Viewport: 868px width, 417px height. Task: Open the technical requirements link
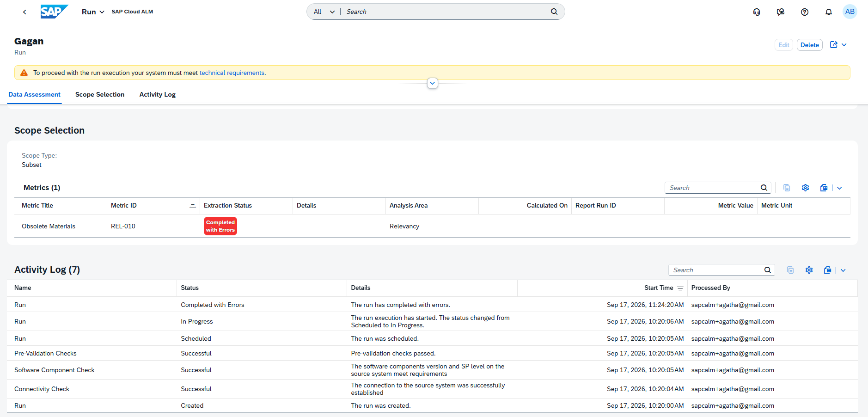(232, 73)
